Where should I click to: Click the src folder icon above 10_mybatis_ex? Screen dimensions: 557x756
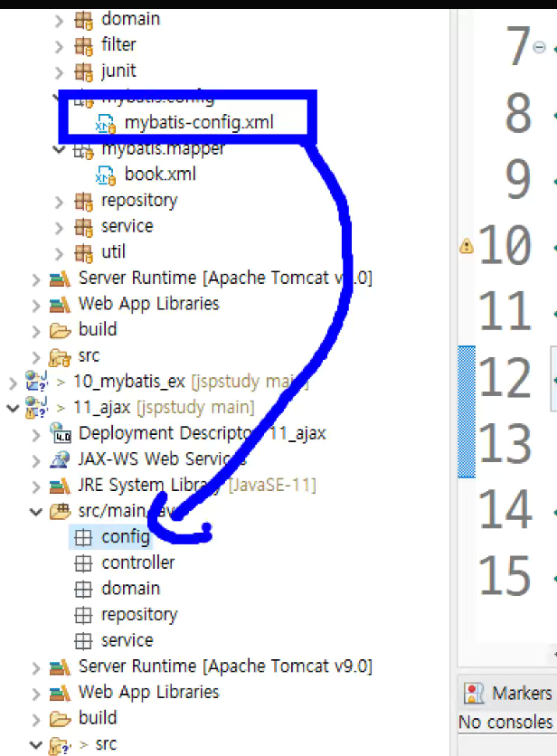60,357
